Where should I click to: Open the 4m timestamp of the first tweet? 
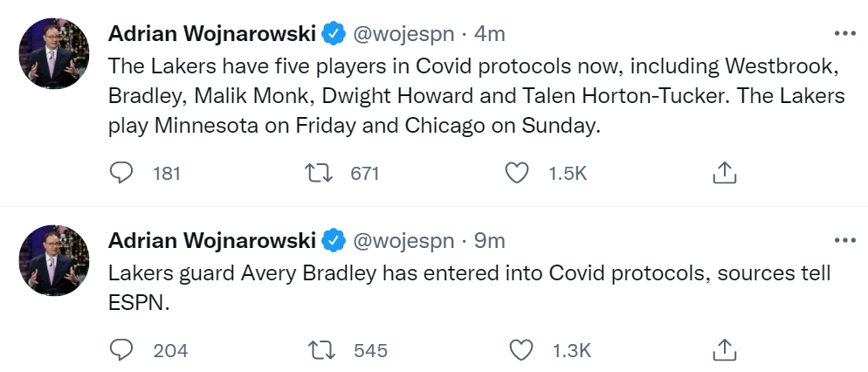(x=489, y=34)
